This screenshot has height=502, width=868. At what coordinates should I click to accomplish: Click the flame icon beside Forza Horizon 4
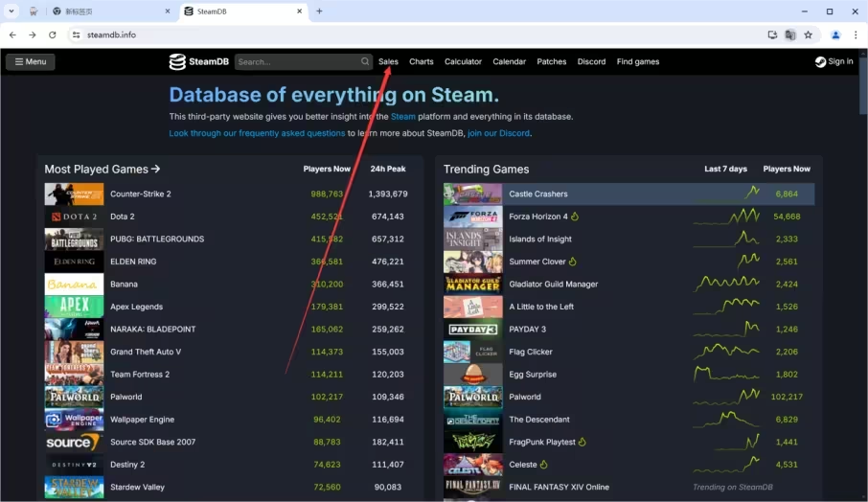pos(575,217)
